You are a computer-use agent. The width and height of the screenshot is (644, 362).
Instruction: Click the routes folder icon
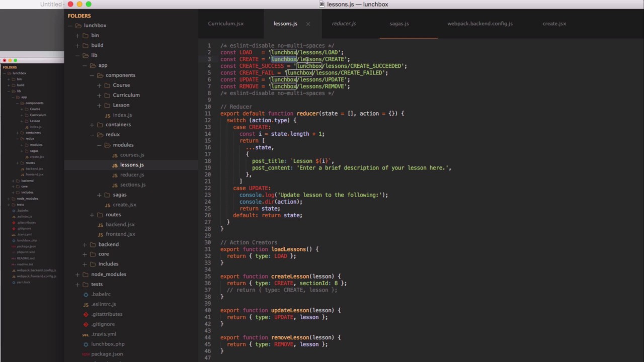(100, 215)
